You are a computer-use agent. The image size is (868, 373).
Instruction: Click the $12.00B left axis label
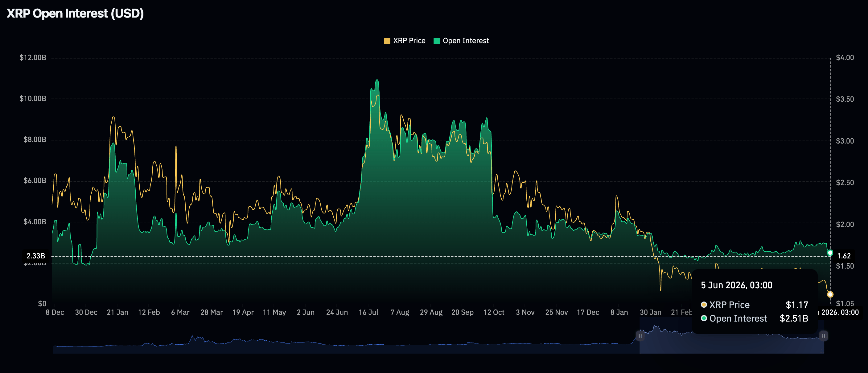click(x=33, y=58)
